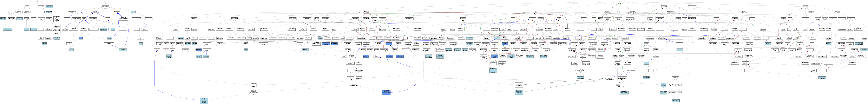Viewport: 868px width, 104px height.
Task: Click the 'protein dimerization activity' node
Action: [11, 19]
